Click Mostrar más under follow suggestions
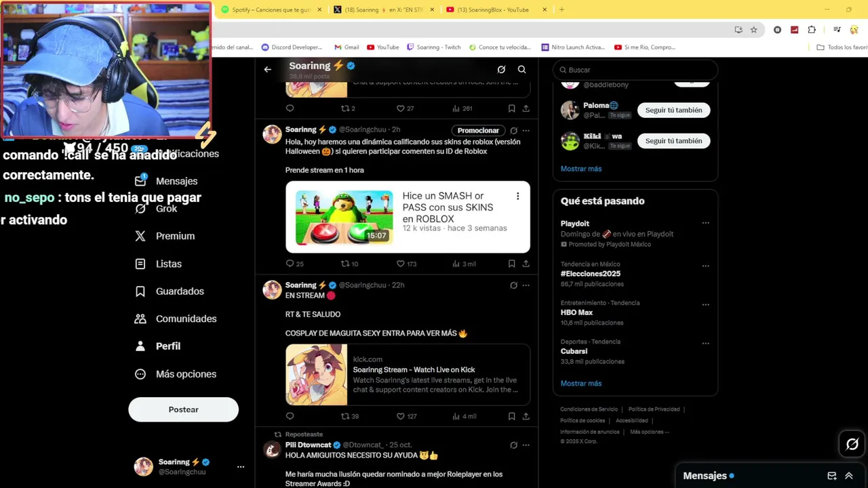The width and height of the screenshot is (868, 488). [x=581, y=169]
